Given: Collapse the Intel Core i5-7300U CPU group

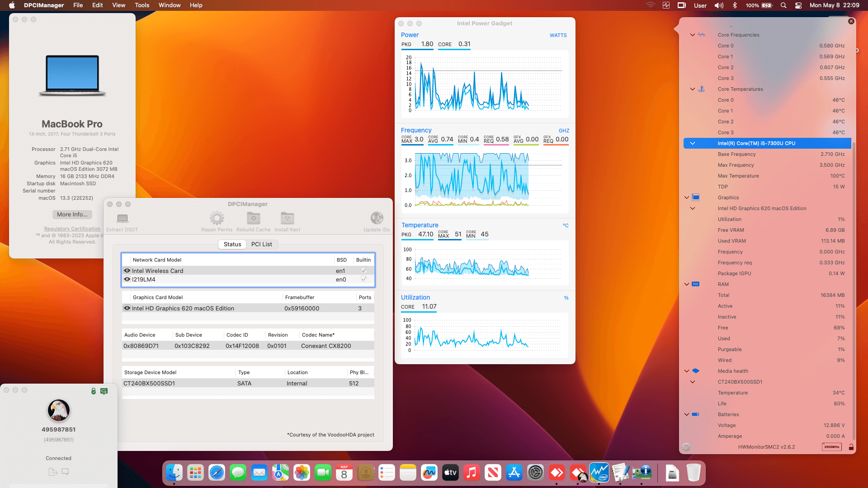Looking at the screenshot, I should [x=692, y=143].
